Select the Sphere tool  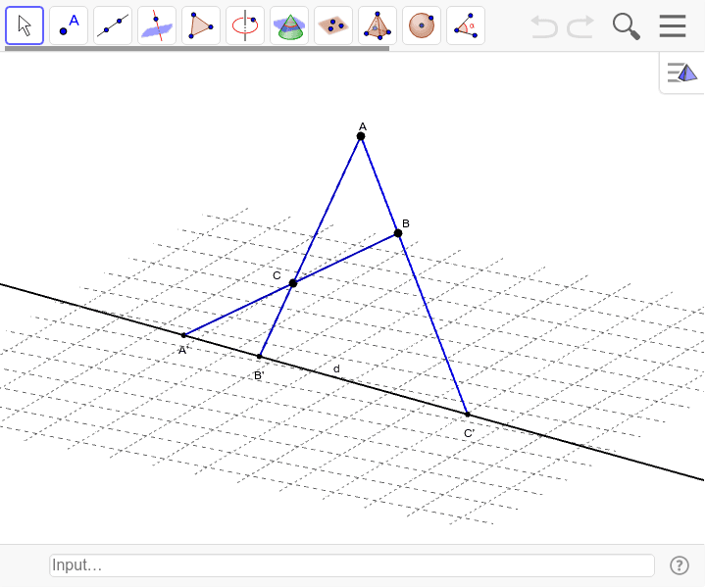tap(422, 25)
